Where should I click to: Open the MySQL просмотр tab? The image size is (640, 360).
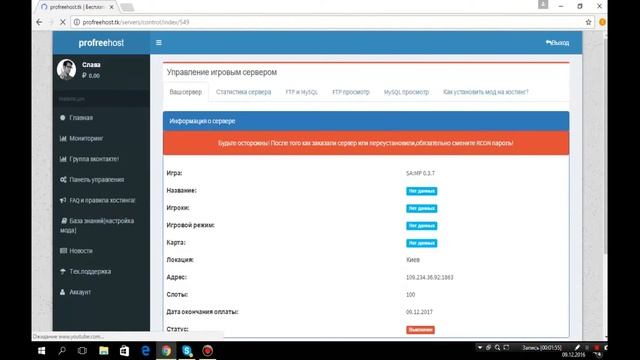coord(407,92)
